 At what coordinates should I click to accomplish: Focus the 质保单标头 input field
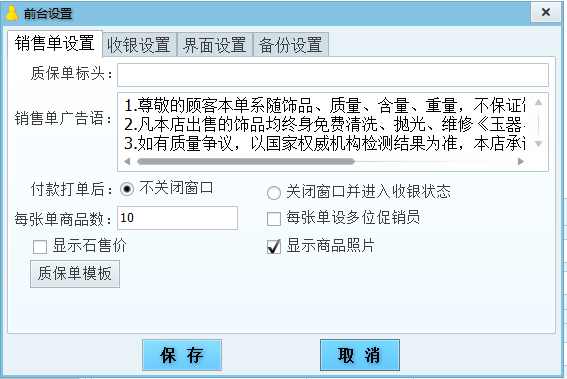point(333,75)
